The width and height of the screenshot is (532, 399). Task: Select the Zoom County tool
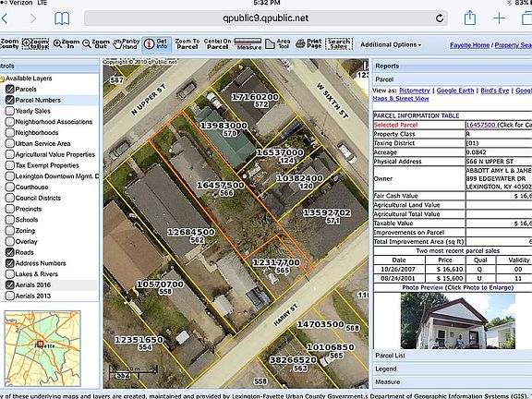tap(9, 43)
